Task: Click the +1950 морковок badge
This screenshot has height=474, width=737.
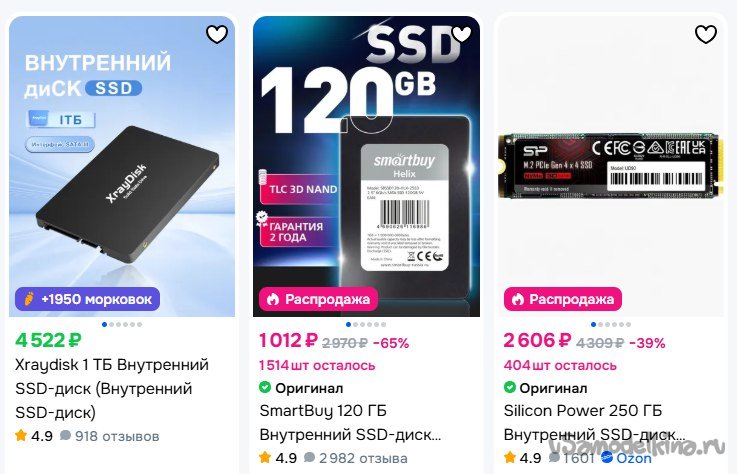Action: click(87, 299)
